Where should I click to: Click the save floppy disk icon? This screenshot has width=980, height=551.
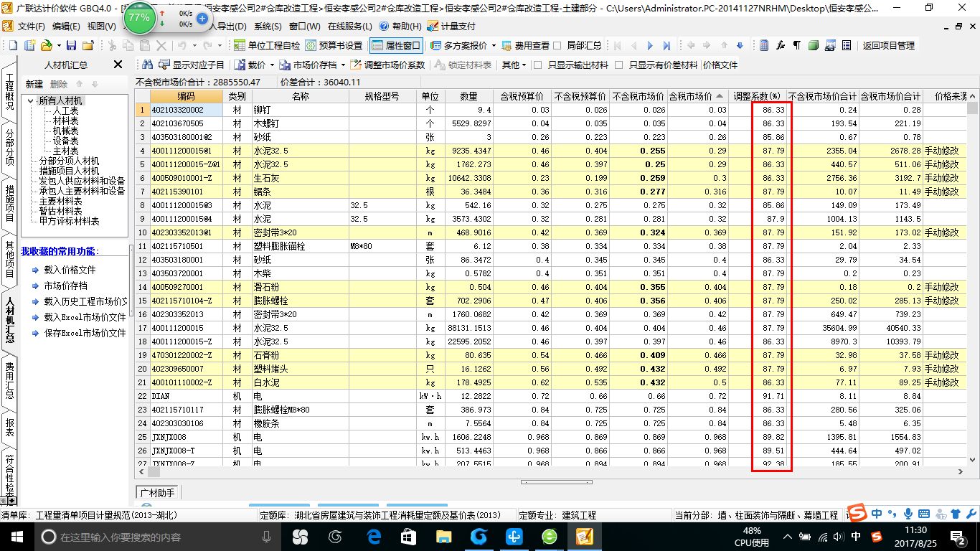coord(71,45)
